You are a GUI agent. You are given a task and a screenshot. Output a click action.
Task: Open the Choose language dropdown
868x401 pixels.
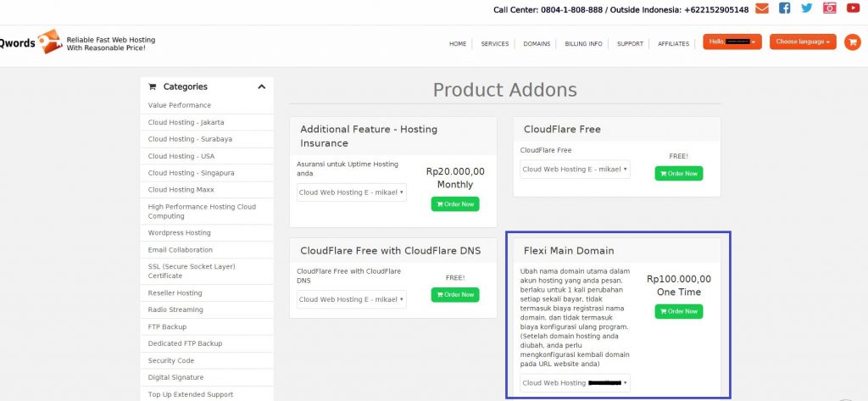click(x=803, y=42)
